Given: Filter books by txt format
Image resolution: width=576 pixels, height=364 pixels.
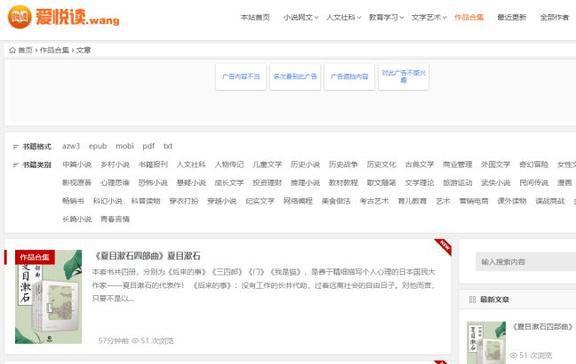Looking at the screenshot, I should tap(168, 146).
